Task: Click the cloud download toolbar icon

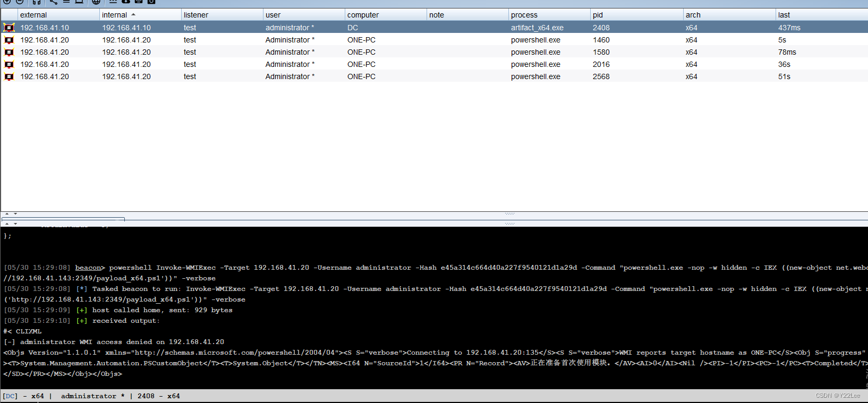Action: coord(126,2)
